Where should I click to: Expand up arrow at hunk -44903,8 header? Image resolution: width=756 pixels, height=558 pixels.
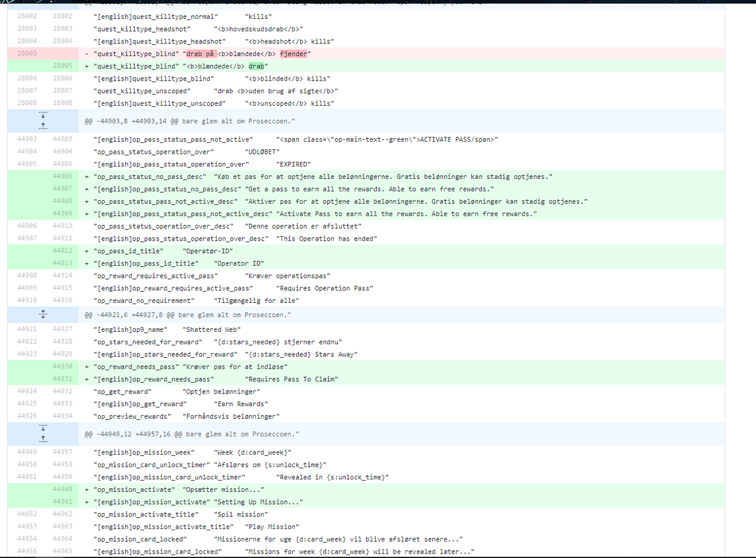click(42, 126)
